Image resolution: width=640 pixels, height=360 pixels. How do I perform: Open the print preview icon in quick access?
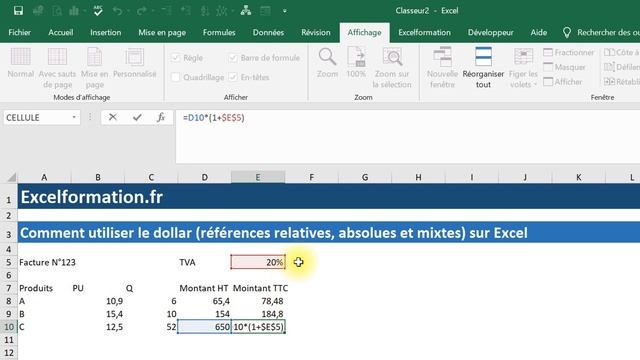coord(57,11)
